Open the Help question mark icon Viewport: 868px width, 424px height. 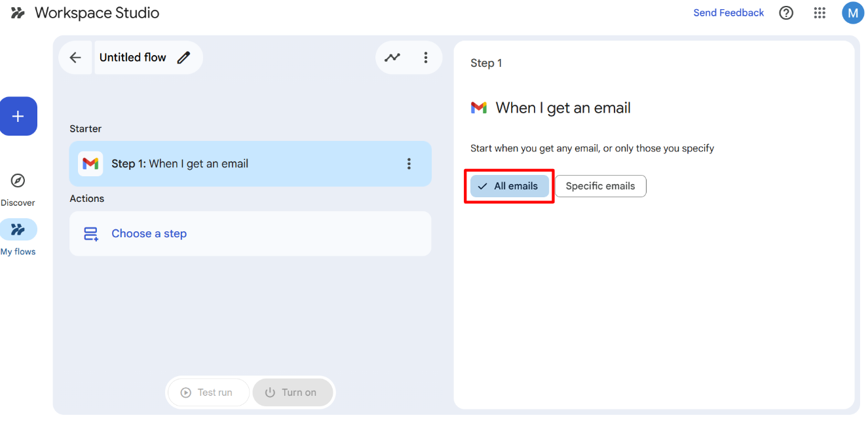[x=786, y=13]
